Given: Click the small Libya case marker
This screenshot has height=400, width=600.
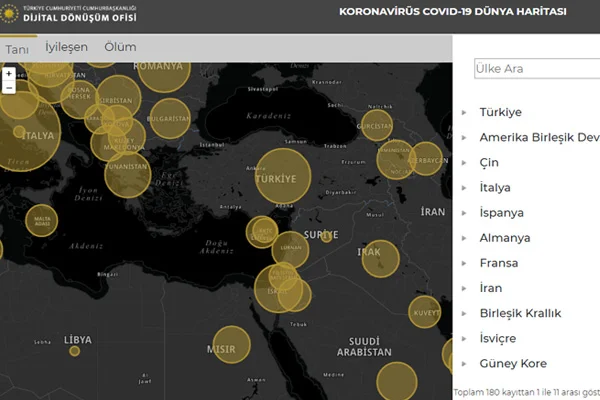Looking at the screenshot, I should point(75,351).
